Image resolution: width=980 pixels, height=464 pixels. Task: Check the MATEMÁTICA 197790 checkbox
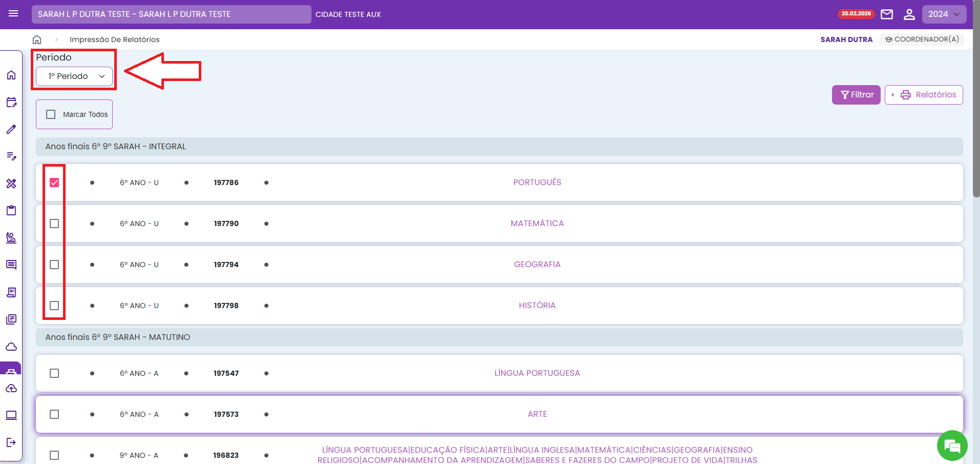54,224
